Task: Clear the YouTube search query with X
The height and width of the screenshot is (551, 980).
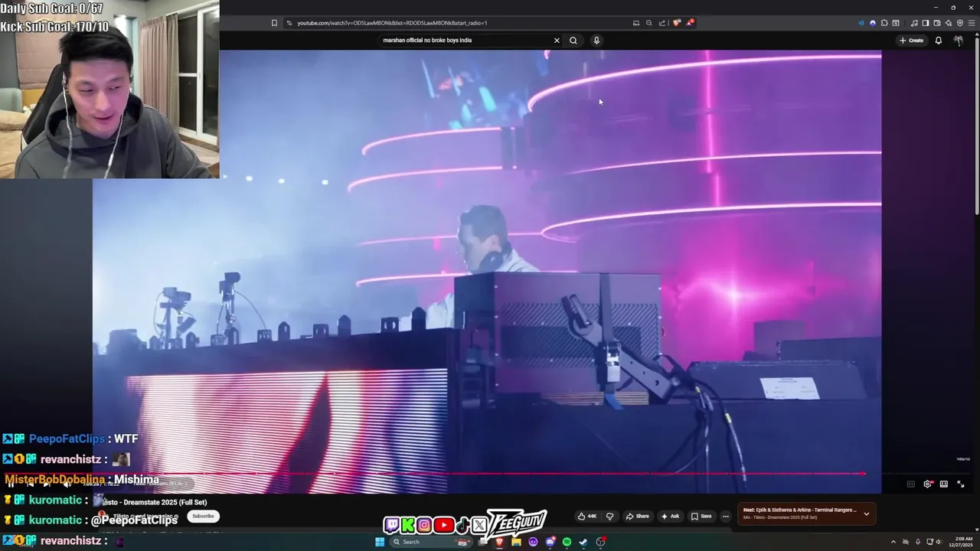Action: [557, 41]
